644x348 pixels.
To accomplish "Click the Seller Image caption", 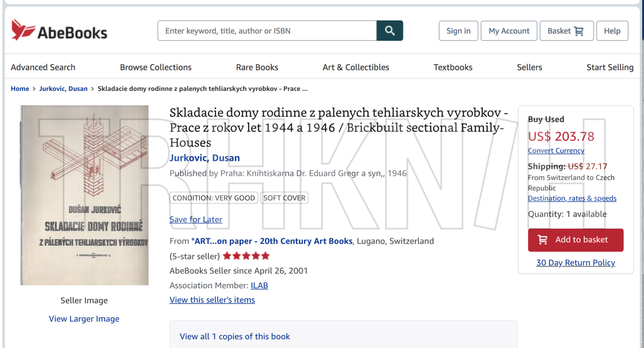I will 84,300.
